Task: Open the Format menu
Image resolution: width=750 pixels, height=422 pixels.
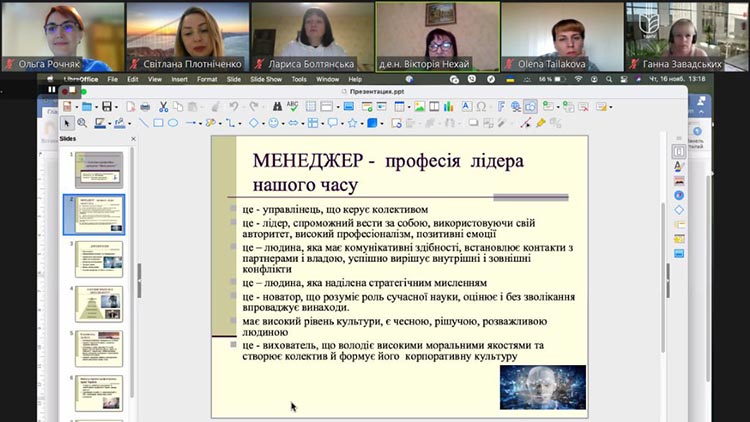Action: click(206, 78)
